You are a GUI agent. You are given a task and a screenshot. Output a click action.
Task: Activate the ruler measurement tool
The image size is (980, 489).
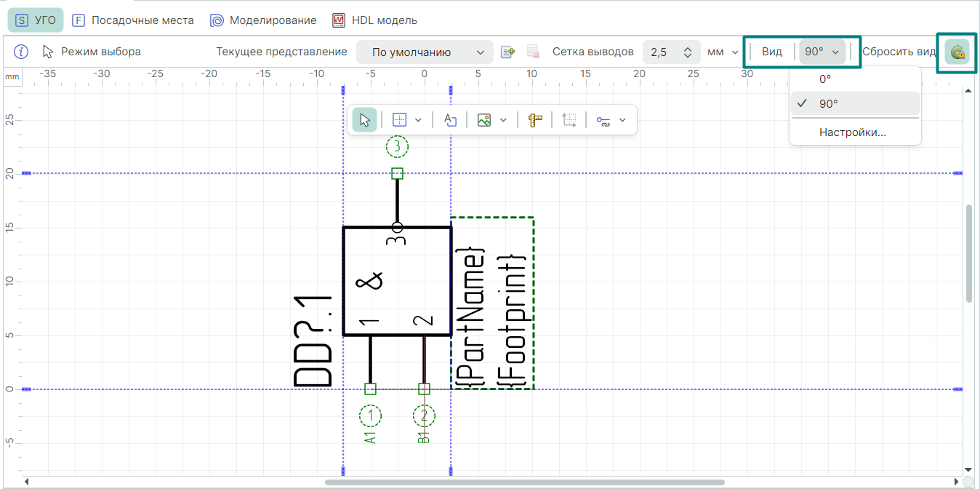tap(535, 120)
